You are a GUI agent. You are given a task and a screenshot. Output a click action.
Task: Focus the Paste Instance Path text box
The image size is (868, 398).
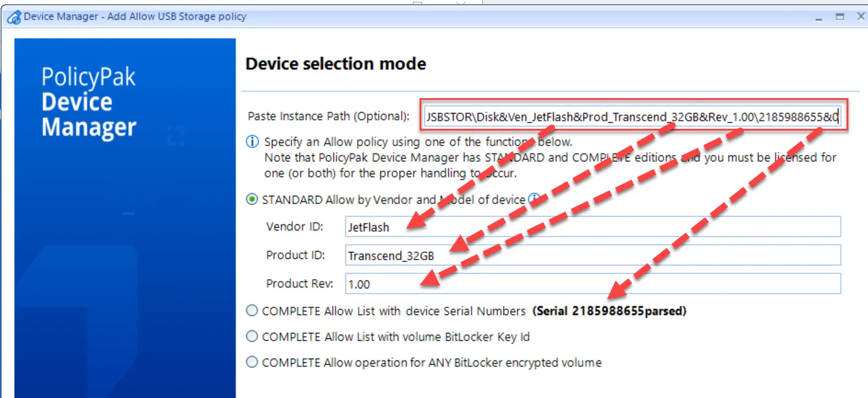[x=634, y=115]
